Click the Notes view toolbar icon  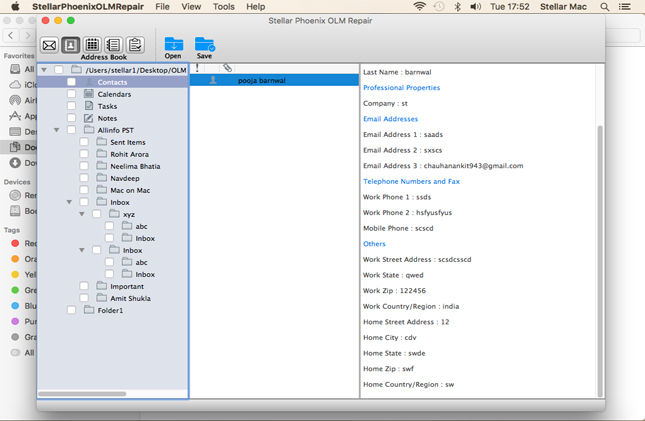click(113, 45)
